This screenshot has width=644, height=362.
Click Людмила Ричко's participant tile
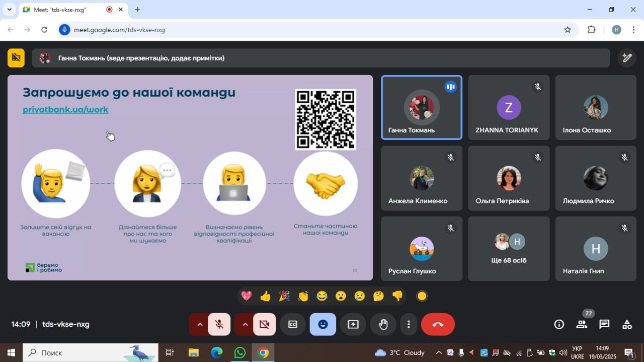(596, 178)
